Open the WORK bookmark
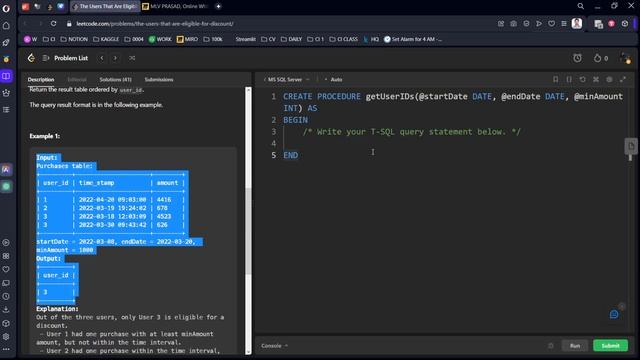This screenshot has width=640, height=360. 160,39
